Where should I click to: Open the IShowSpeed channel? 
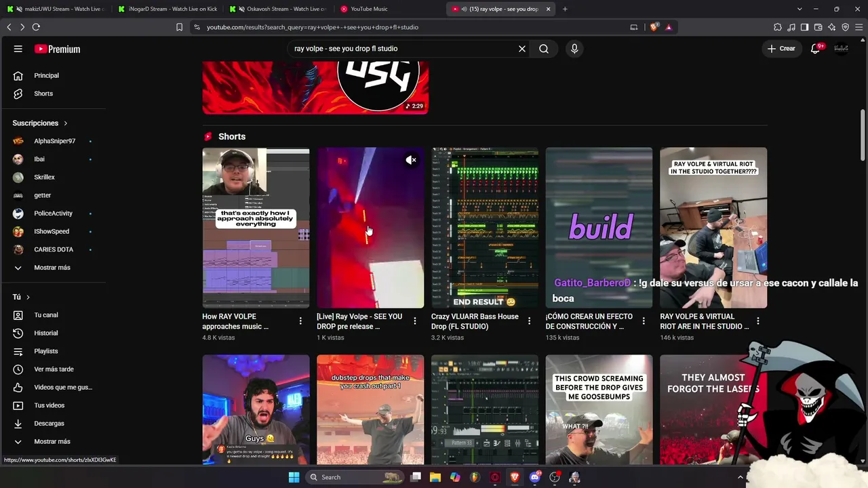(x=53, y=231)
